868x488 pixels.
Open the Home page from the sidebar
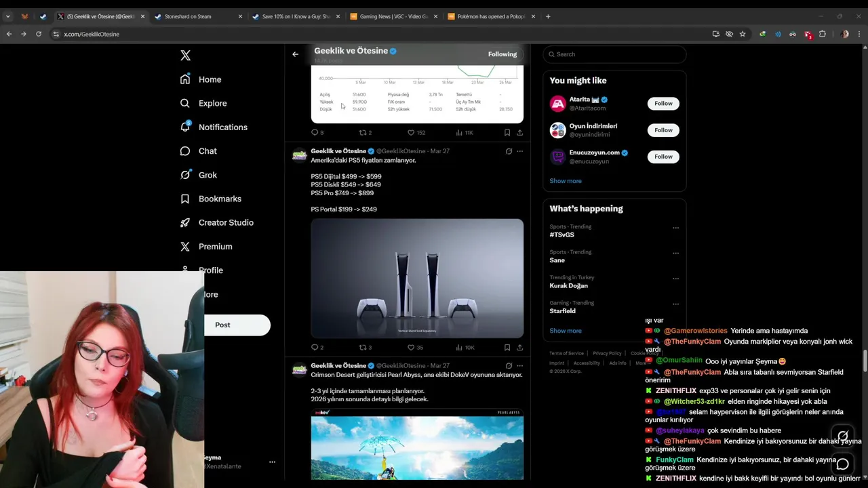point(201,79)
